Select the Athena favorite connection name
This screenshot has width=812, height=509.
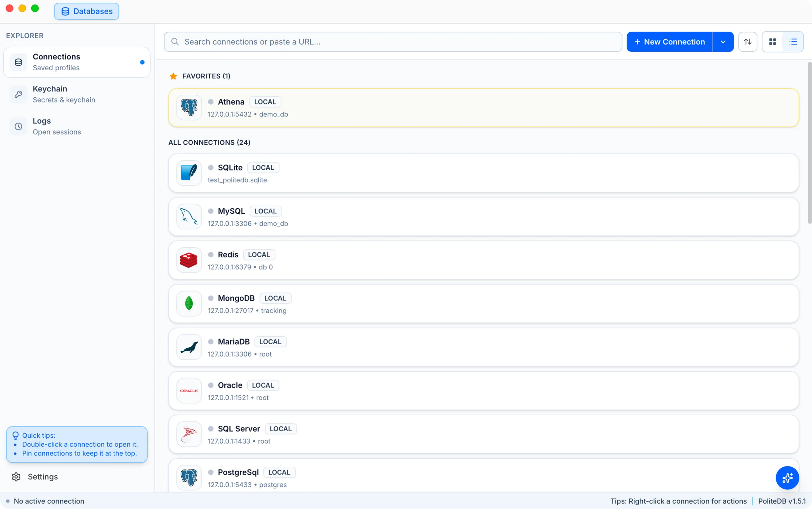pyautogui.click(x=231, y=102)
